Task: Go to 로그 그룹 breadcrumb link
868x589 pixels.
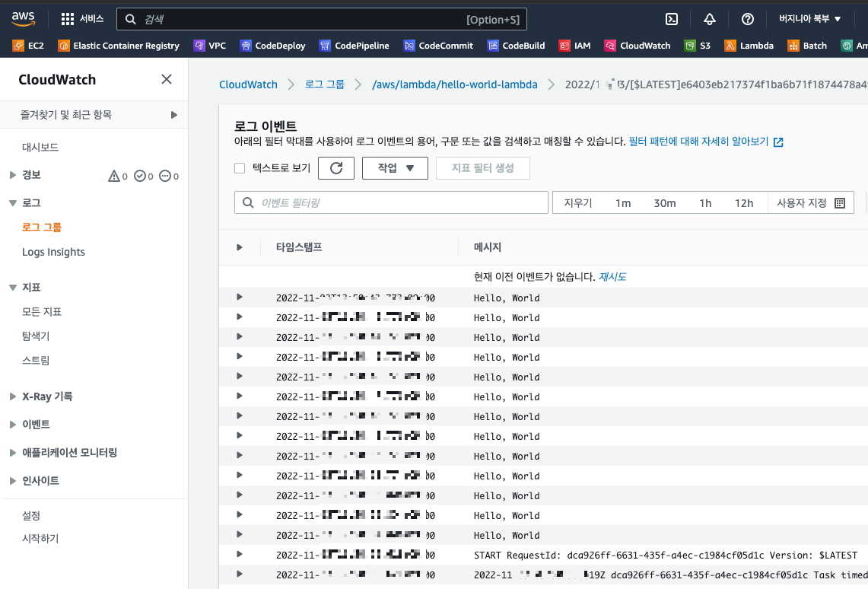Action: point(324,84)
